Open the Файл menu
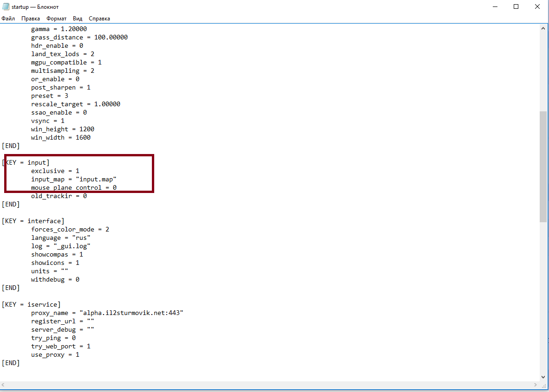 point(8,19)
